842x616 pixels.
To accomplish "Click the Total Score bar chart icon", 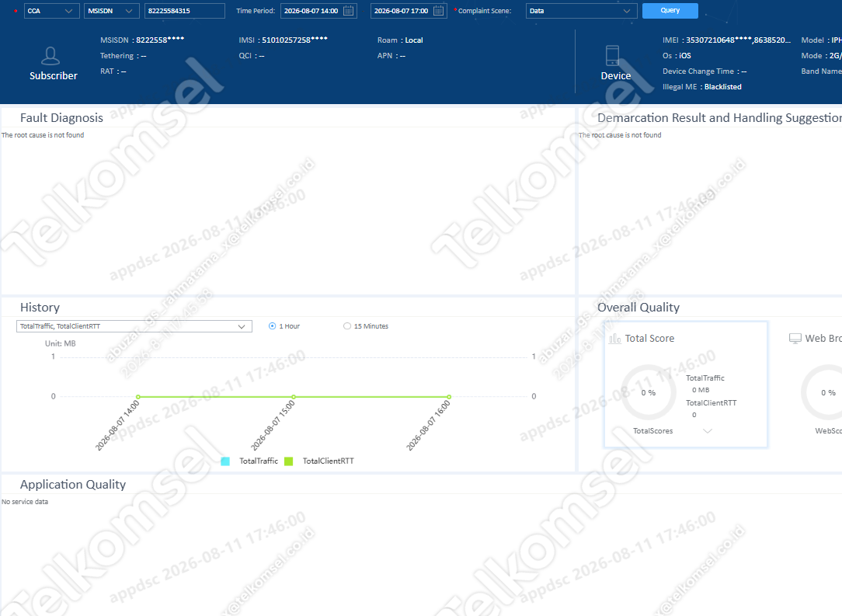I will [615, 339].
